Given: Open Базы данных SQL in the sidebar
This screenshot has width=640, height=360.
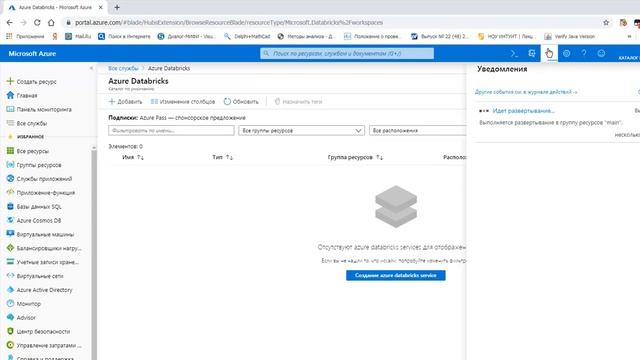Looking at the screenshot, I should pos(39,207).
